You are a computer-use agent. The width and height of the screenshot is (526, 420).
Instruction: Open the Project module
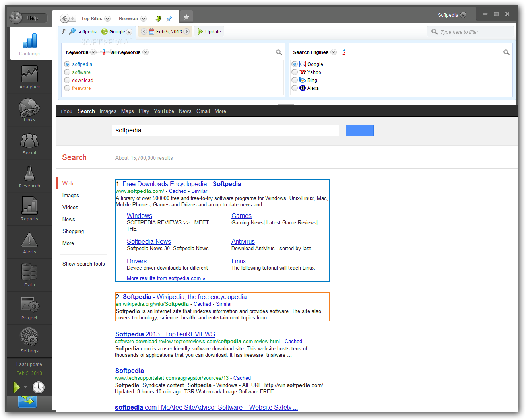point(29,308)
